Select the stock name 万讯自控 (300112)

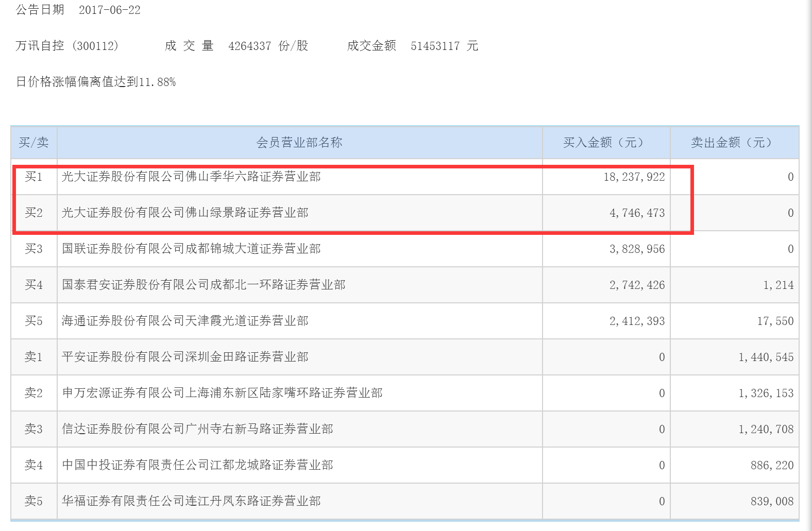point(67,46)
